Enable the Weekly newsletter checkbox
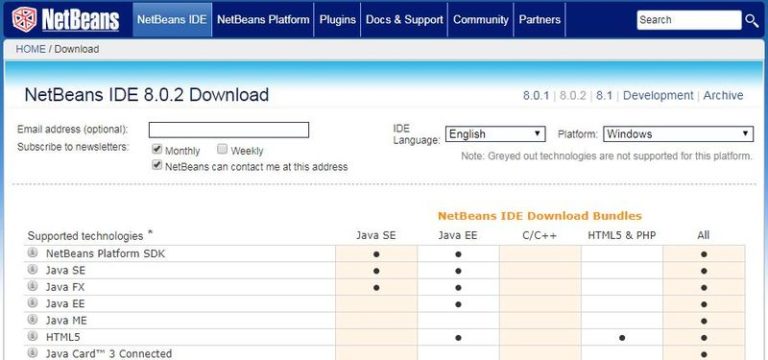768x360 pixels. pyautogui.click(x=222, y=149)
